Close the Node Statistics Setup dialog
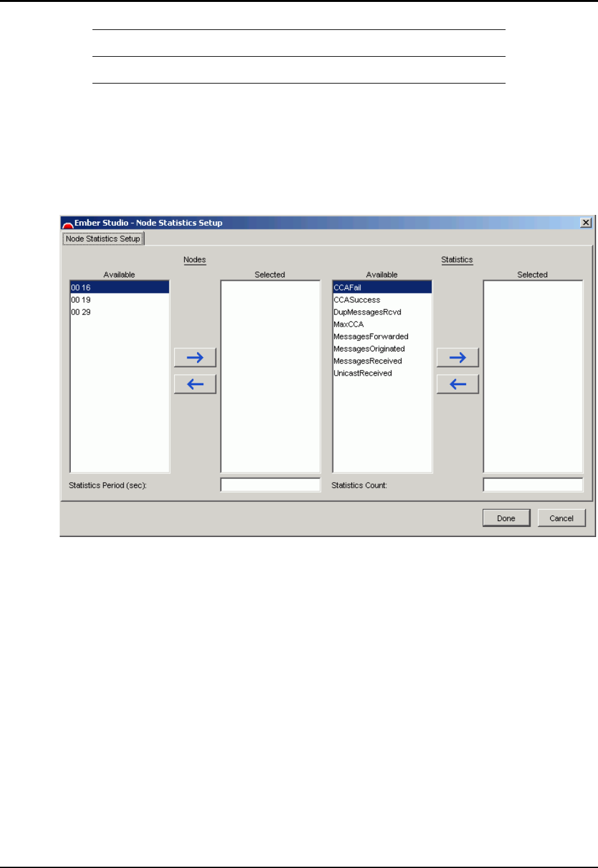598x868 pixels. 586,223
